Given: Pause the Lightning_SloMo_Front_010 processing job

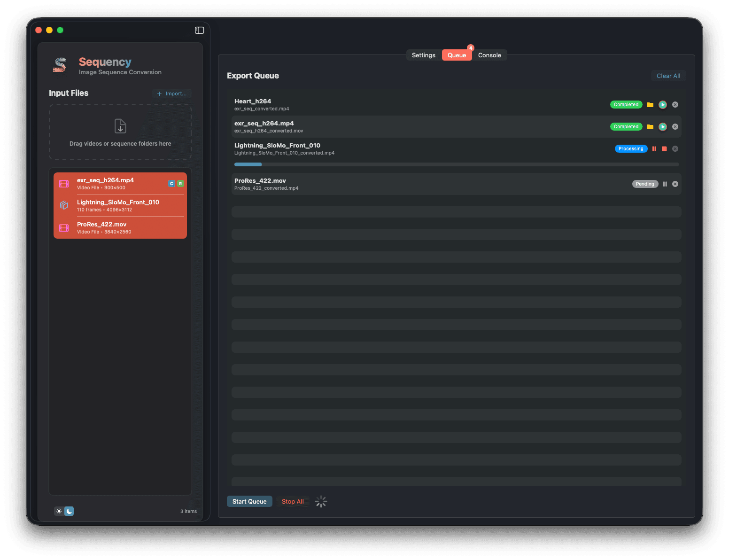Looking at the screenshot, I should tap(654, 148).
